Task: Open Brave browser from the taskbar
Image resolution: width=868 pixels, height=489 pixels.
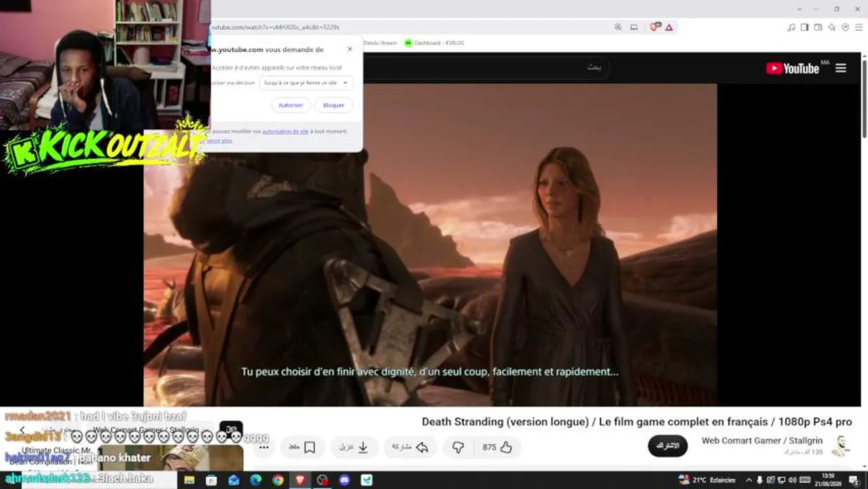Action: point(300,480)
